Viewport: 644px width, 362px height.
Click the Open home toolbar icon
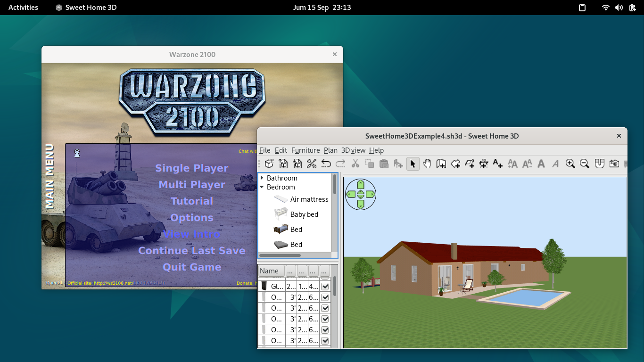coord(283,164)
